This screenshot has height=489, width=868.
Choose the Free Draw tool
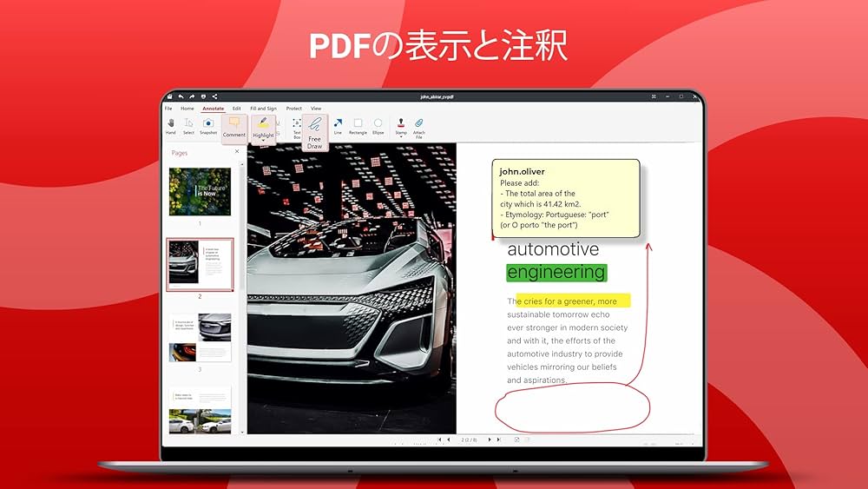314,130
